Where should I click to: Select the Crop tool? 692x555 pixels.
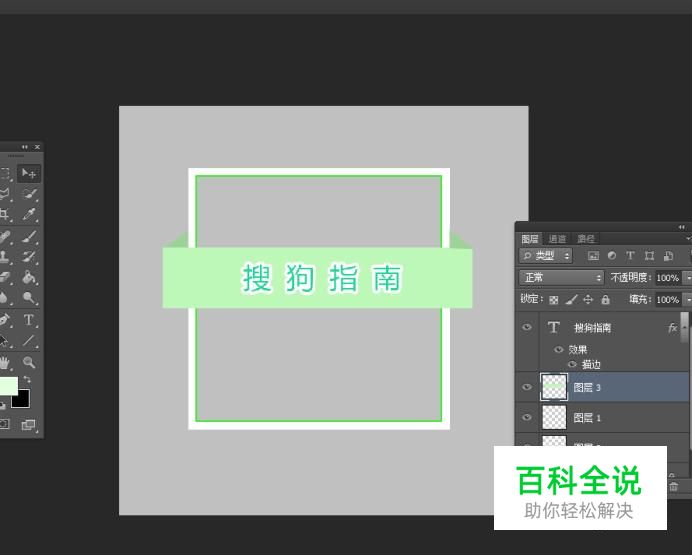4,214
